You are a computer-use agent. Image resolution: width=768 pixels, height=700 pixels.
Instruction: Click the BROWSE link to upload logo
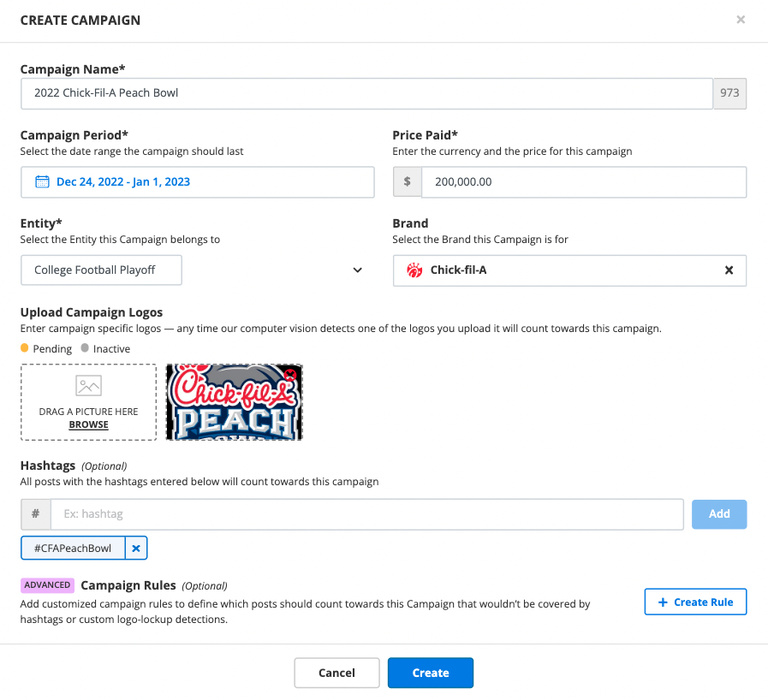tap(89, 424)
